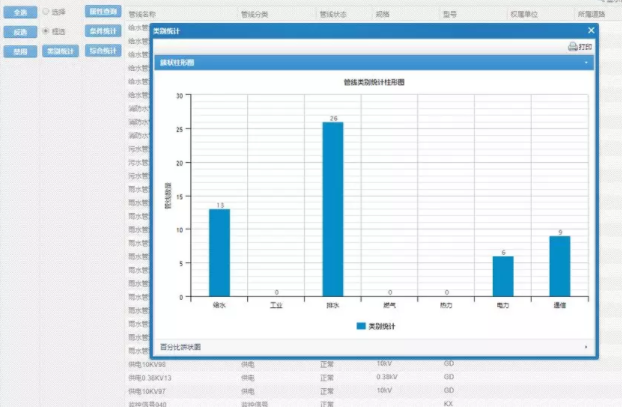Click the 类别统计 button in left toolbar
Screen dimensions: 622x407
[61, 50]
